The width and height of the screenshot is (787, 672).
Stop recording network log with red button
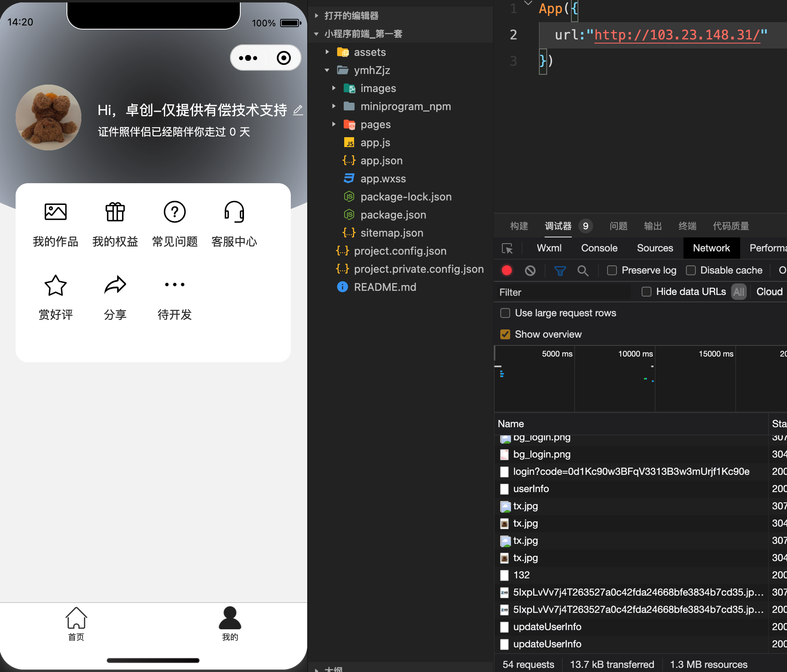point(507,270)
